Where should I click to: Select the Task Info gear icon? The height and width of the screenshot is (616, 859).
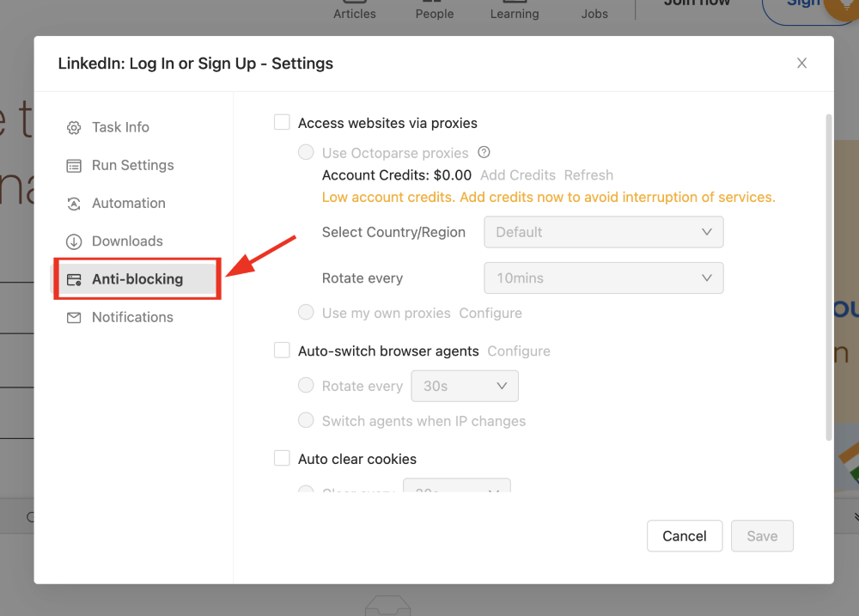click(x=74, y=127)
